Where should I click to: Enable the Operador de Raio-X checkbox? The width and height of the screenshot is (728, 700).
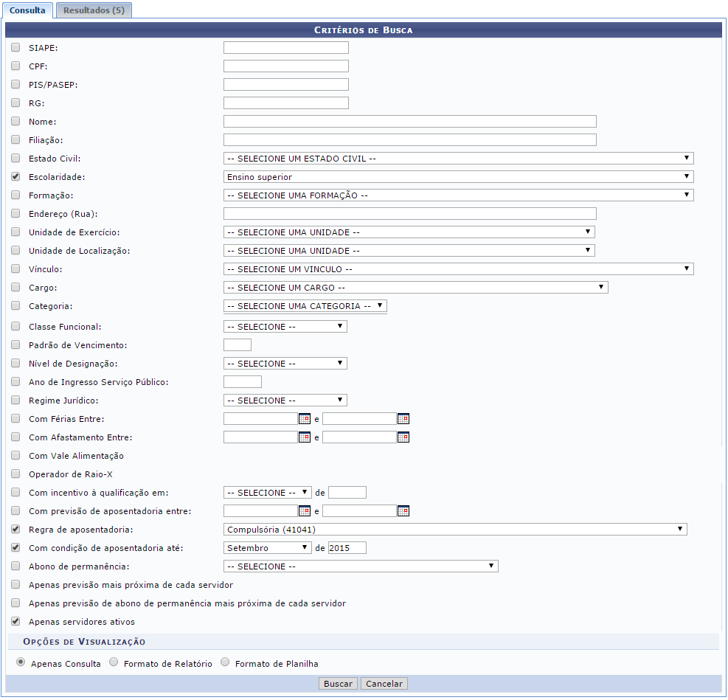15,474
